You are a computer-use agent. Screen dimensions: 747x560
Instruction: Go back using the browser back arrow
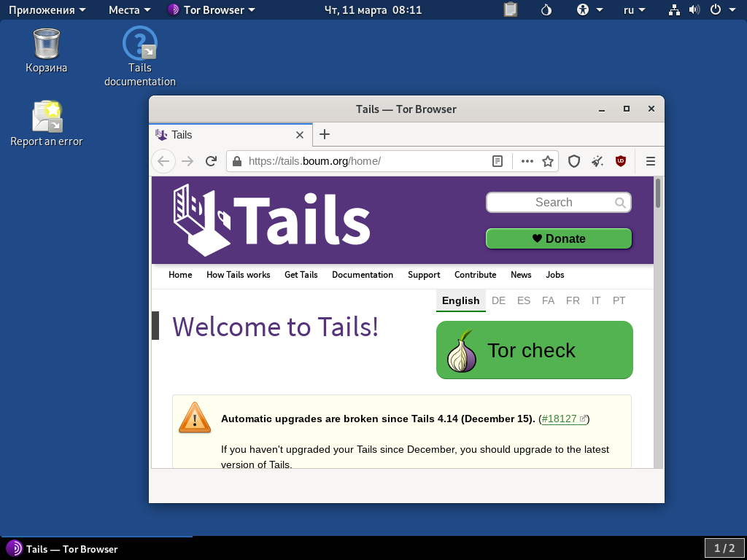(x=163, y=161)
